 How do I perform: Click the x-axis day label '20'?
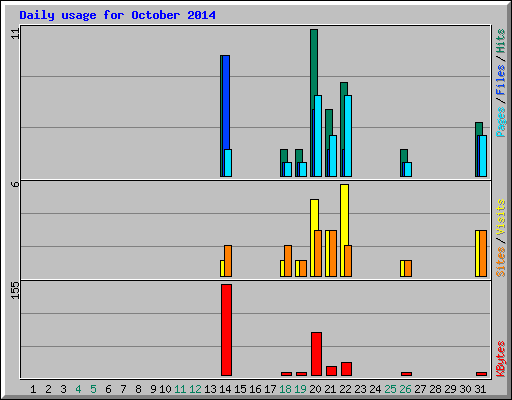pyautogui.click(x=315, y=389)
